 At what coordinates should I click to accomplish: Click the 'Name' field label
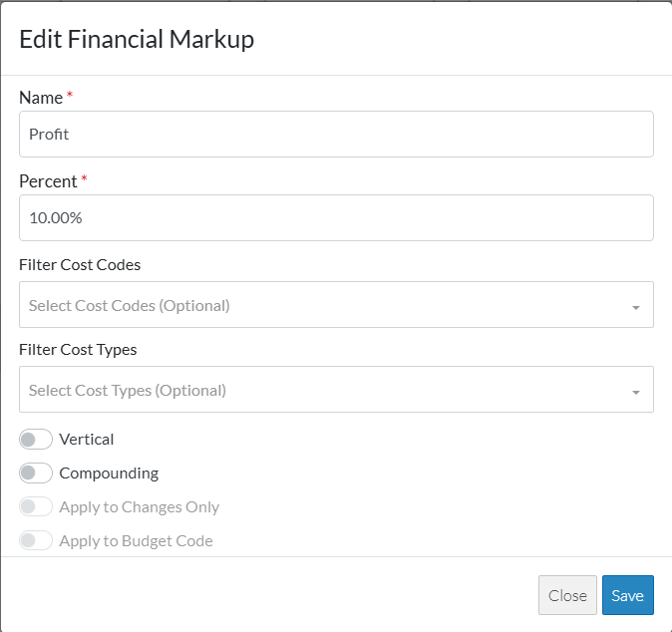[40, 98]
